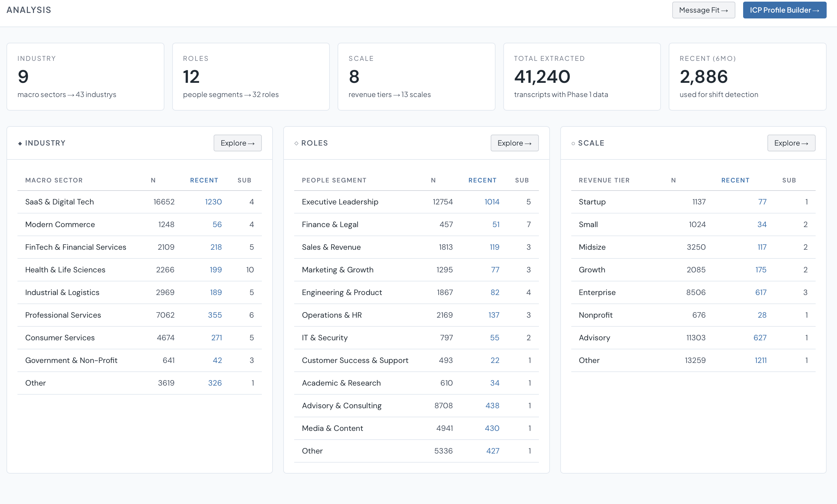Select the Operations & HR row

(x=416, y=315)
